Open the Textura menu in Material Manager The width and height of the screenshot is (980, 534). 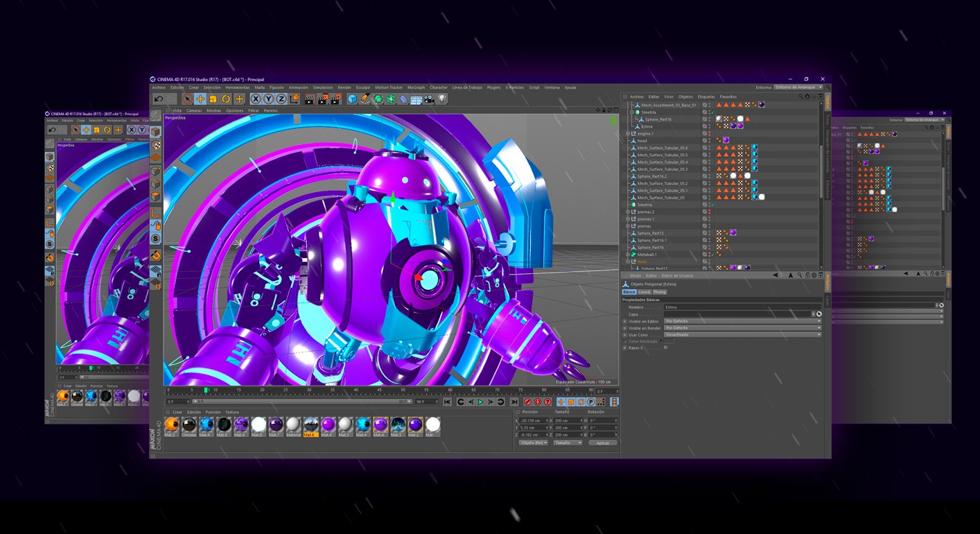231,412
